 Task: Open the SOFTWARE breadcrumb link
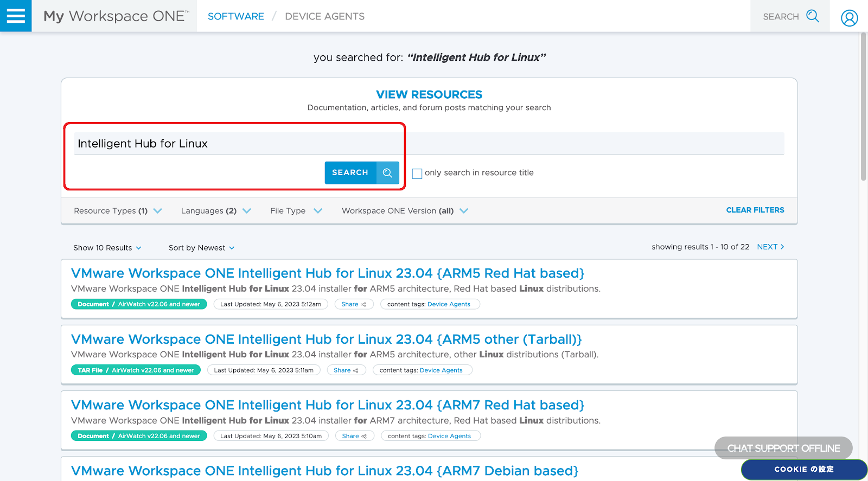(236, 16)
